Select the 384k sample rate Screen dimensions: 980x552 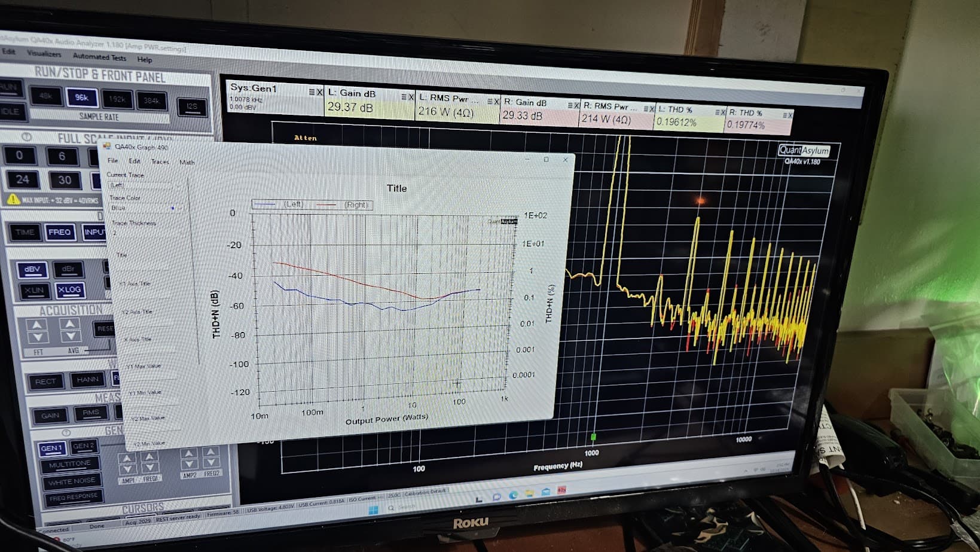coord(152,101)
